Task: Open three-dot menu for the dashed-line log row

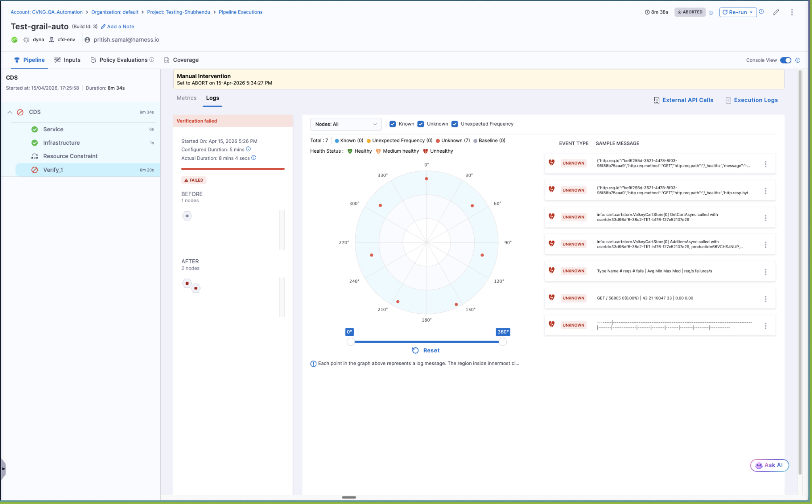Action: pyautogui.click(x=765, y=326)
